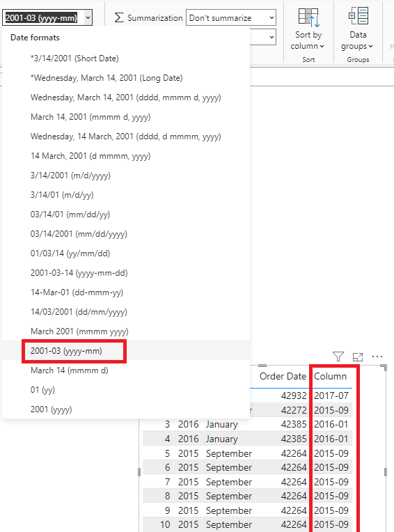Click January in row 3

(222, 425)
